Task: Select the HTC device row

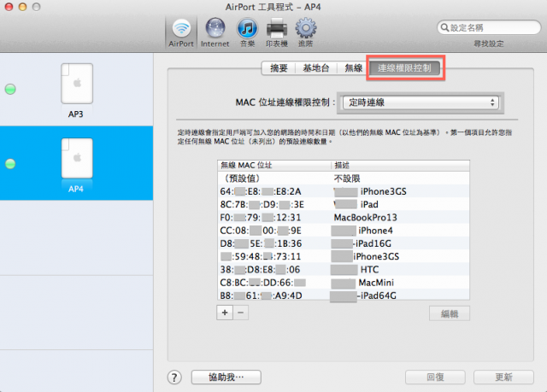Action: coord(344,270)
